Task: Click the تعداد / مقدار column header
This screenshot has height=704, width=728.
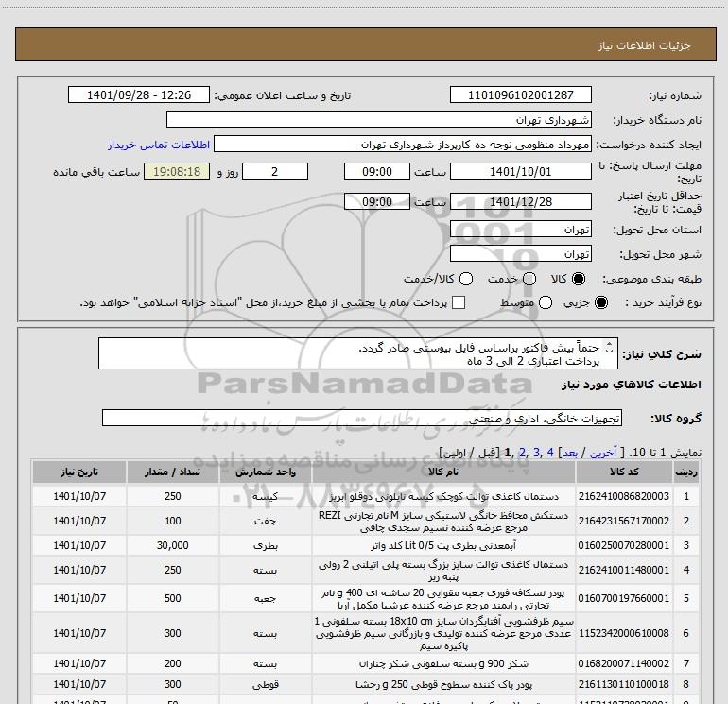Action: pos(172,472)
